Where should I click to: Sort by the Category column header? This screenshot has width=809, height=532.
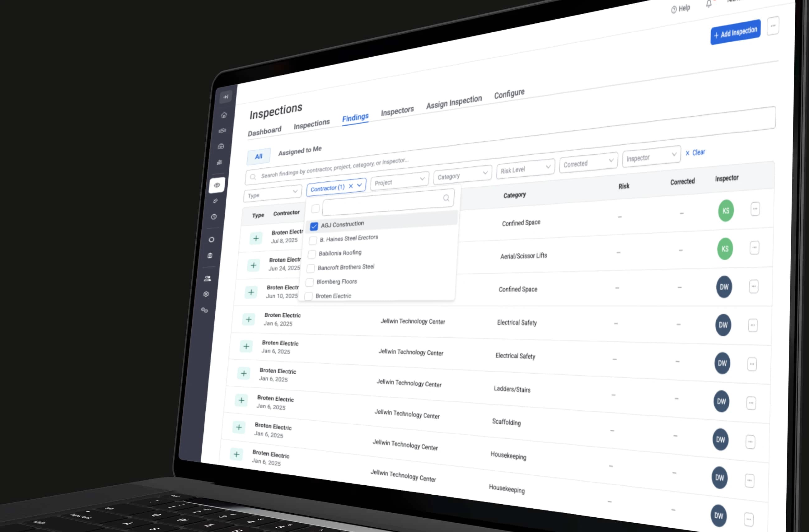(x=514, y=195)
